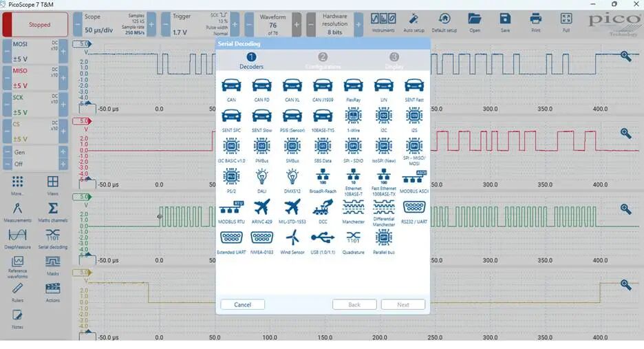Open the DeepMeasure tool
This screenshot has width=644, height=349.
tap(17, 239)
